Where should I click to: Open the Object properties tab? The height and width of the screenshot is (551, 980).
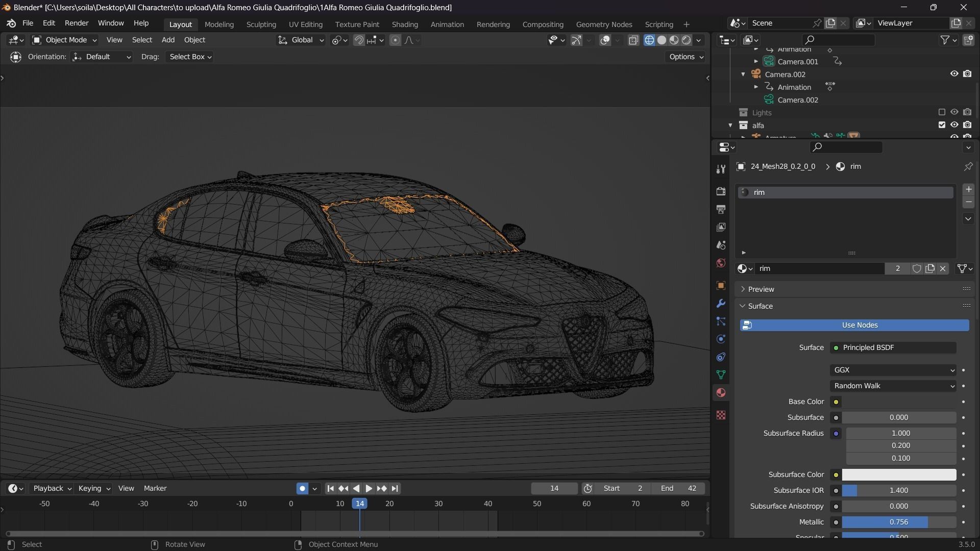coord(721,285)
